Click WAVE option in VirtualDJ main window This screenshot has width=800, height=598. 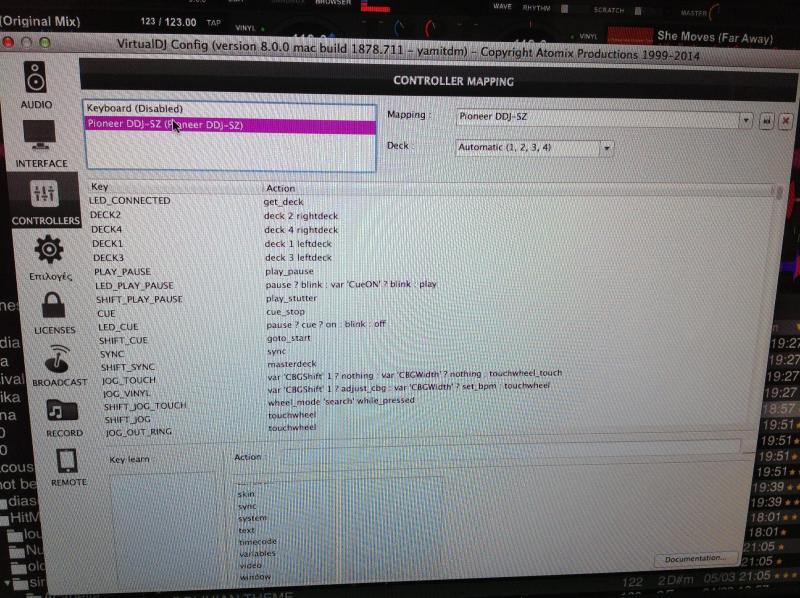[x=502, y=7]
